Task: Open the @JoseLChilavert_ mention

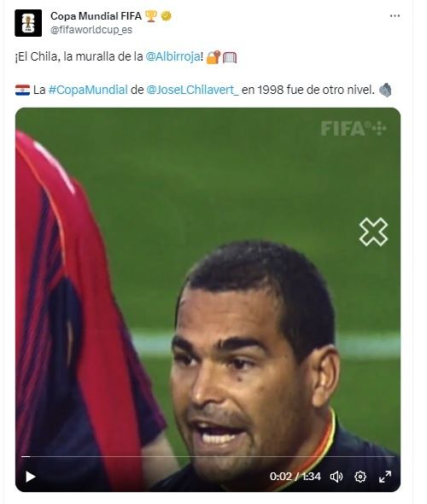Action: 192,90
